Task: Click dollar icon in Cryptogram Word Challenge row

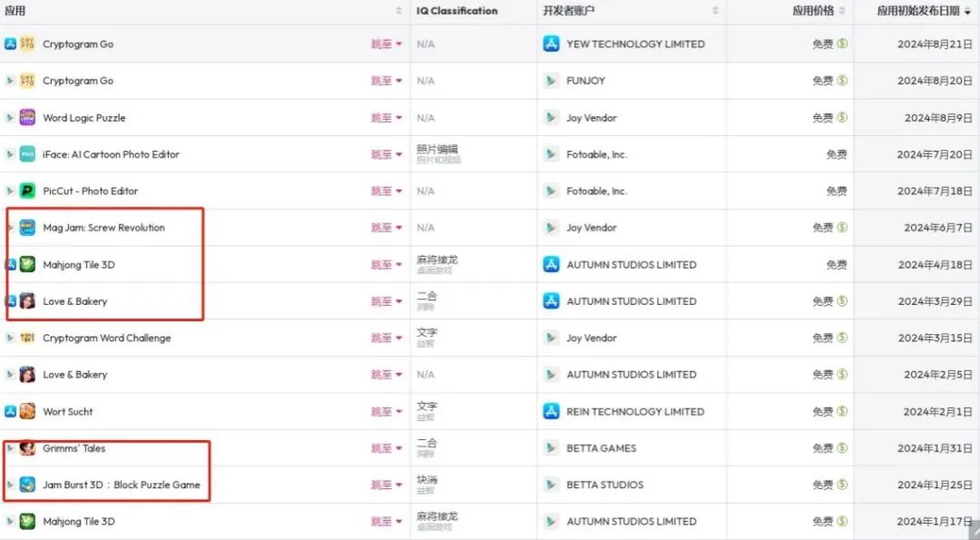Action: [x=842, y=338]
